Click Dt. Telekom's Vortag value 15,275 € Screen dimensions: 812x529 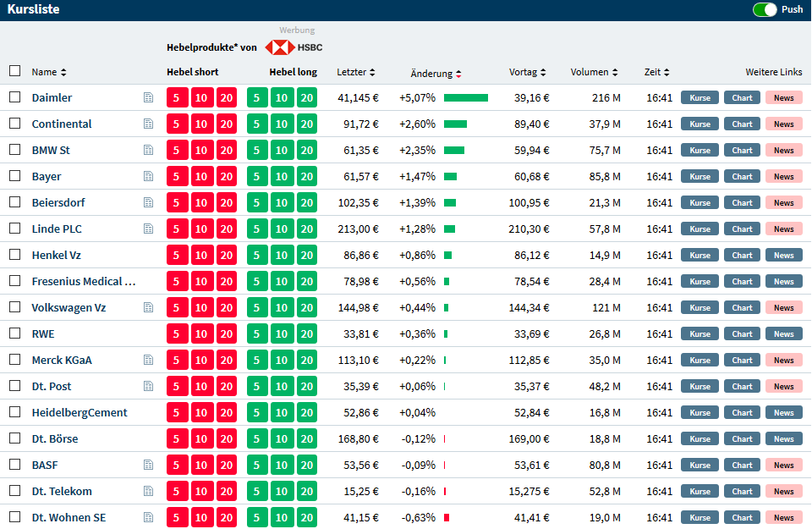tap(529, 491)
